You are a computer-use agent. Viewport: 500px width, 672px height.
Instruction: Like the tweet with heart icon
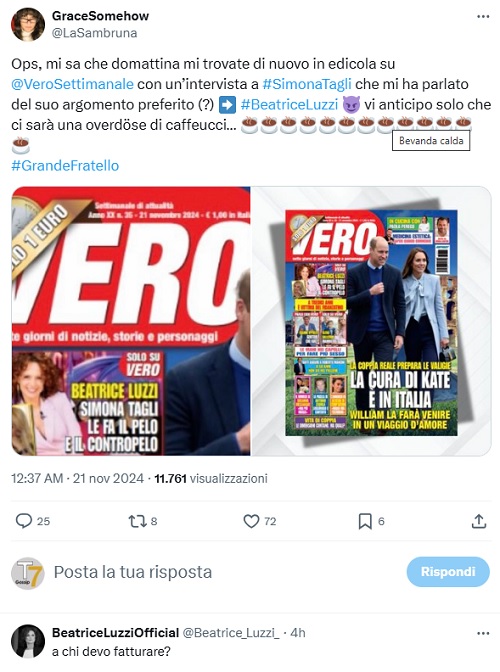pos(251,521)
